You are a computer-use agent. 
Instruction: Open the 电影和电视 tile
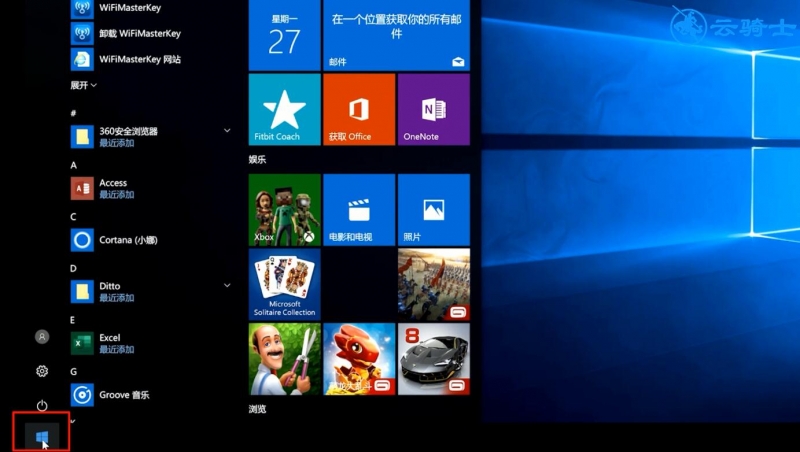(x=359, y=210)
